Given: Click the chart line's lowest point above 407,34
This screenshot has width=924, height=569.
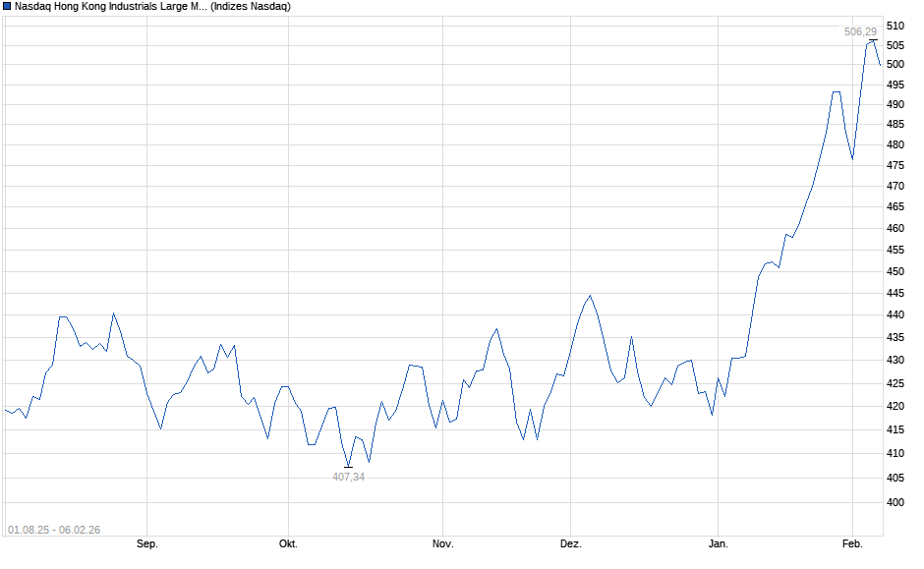Looking at the screenshot, I should (x=349, y=466).
